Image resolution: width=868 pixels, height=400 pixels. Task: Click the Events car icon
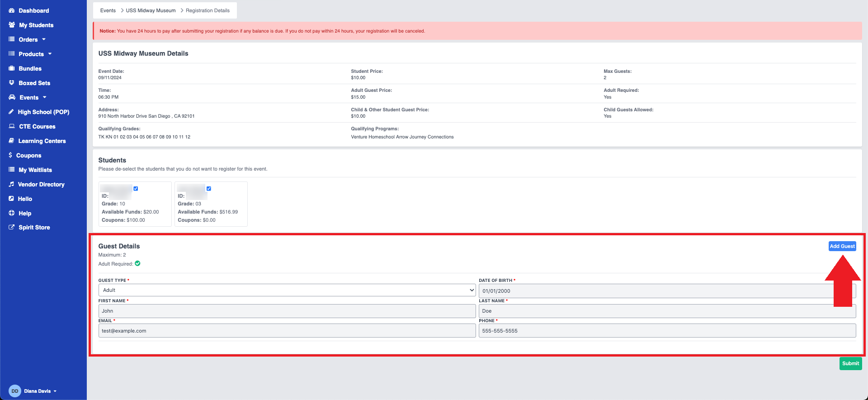12,97
